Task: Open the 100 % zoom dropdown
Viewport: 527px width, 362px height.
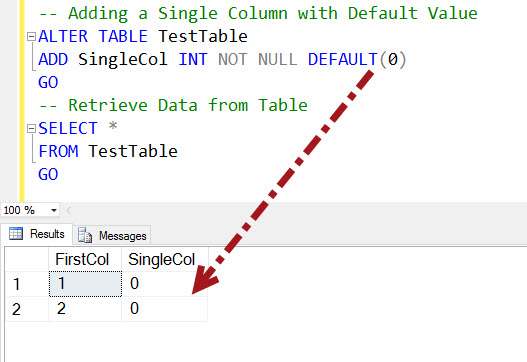Action: [54, 211]
